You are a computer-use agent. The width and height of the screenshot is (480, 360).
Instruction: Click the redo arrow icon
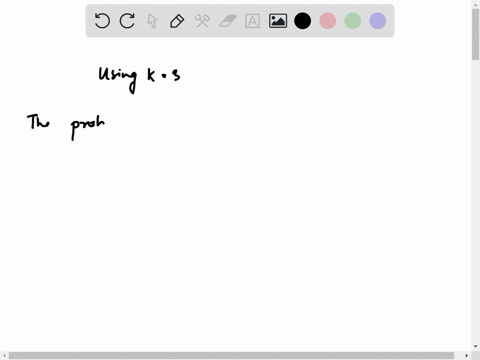coord(127,21)
